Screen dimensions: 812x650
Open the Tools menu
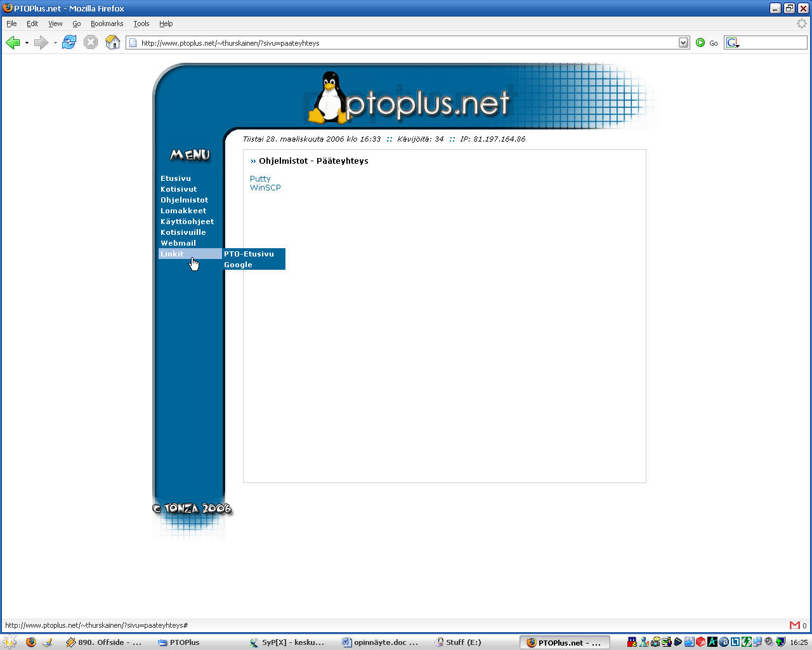(x=141, y=23)
